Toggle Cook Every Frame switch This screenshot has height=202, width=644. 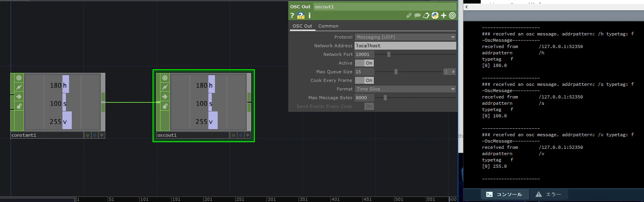364,80
